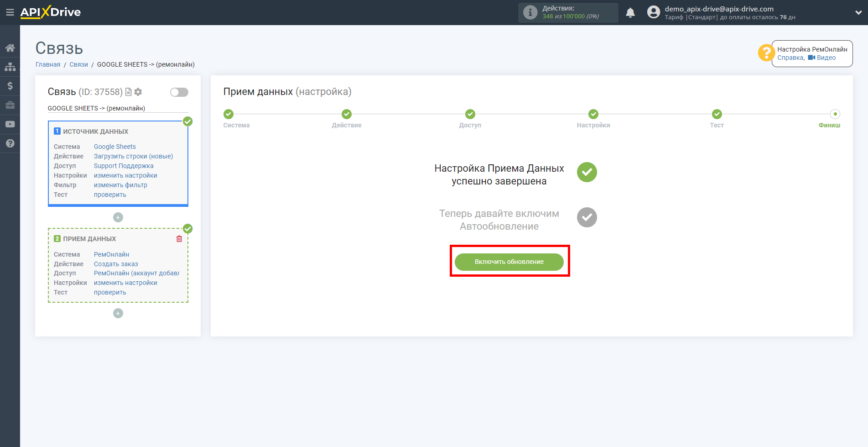Click изменить фильтр link
The image size is (868, 447).
click(x=120, y=185)
